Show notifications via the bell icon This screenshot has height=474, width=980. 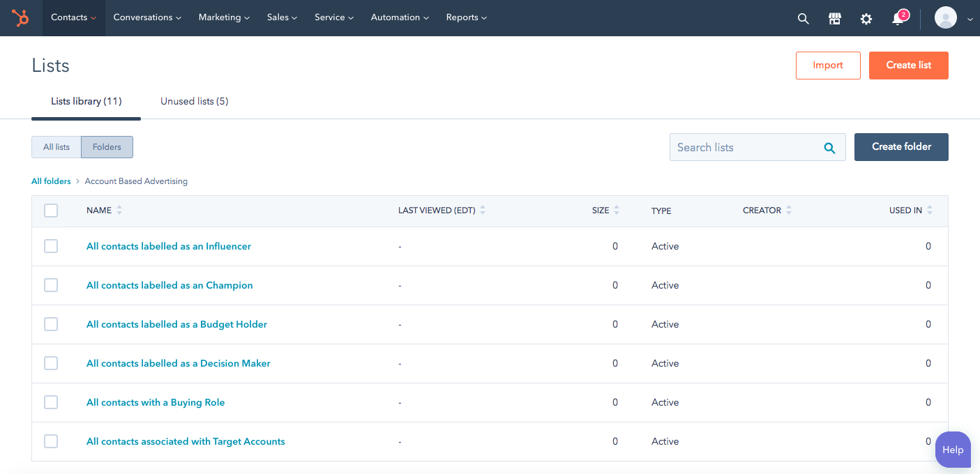point(898,19)
